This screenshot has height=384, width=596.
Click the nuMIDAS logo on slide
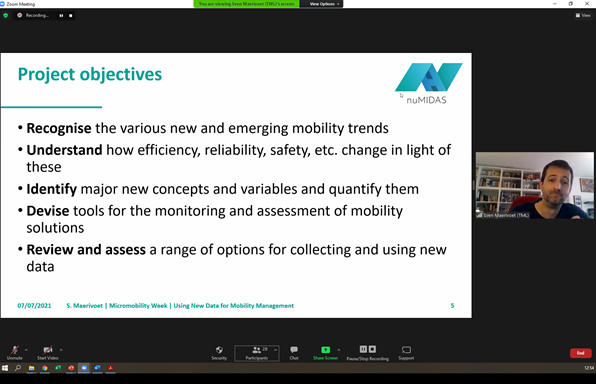click(x=428, y=84)
